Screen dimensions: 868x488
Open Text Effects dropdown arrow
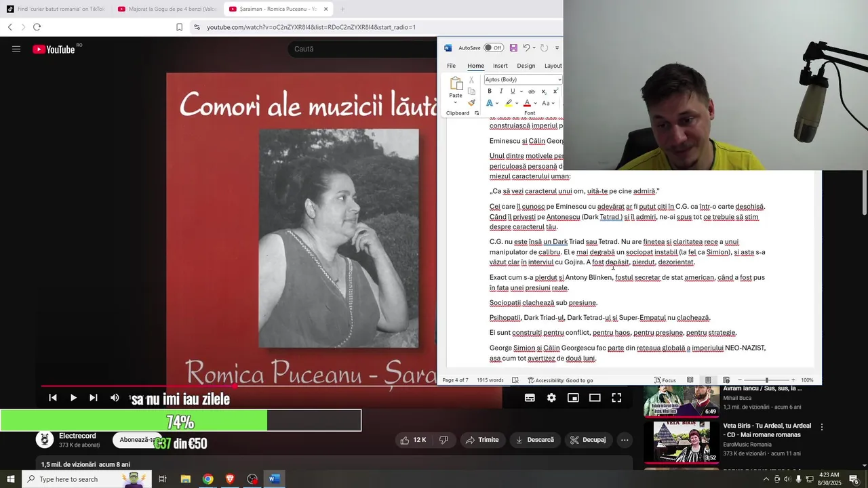[x=497, y=103]
